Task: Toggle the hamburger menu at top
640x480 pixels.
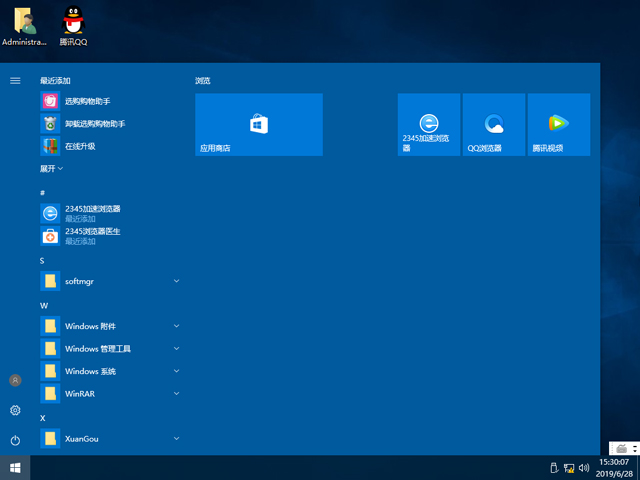Action: (x=15, y=80)
